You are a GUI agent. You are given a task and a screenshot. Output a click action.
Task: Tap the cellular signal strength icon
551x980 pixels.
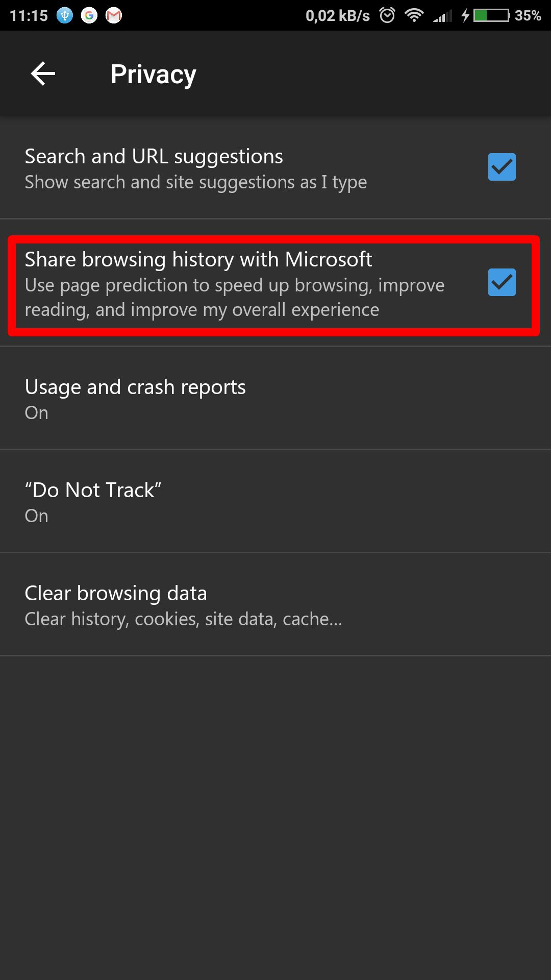[x=443, y=16]
